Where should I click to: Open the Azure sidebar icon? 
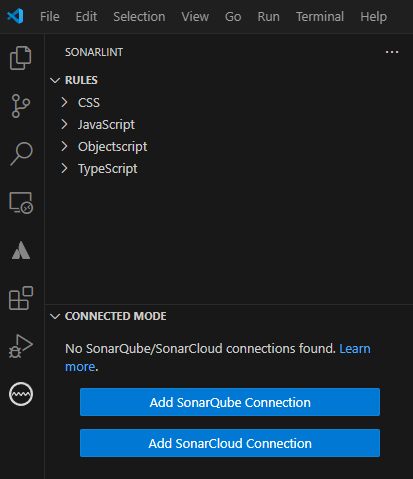tap(21, 250)
